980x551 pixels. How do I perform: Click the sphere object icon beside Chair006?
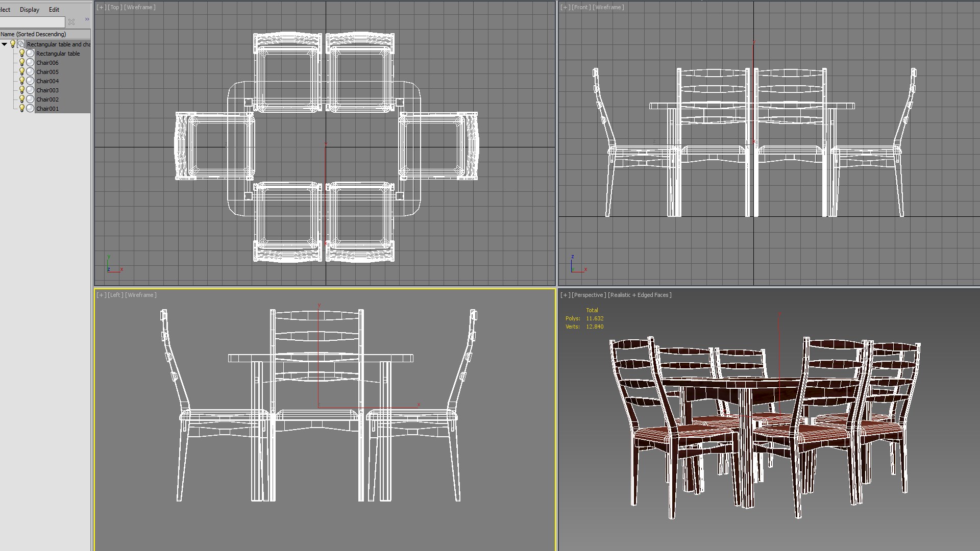pos(30,63)
